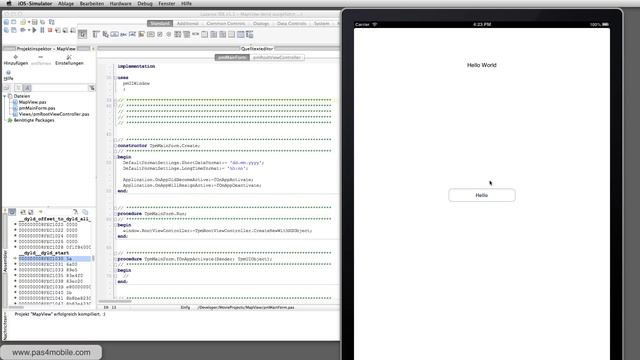Open the Fenster menu in the menu bar
The image size is (640, 360).
coord(167,3)
